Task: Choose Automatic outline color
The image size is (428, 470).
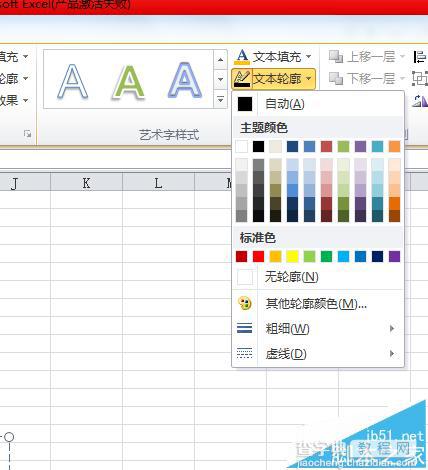Action: click(x=318, y=104)
